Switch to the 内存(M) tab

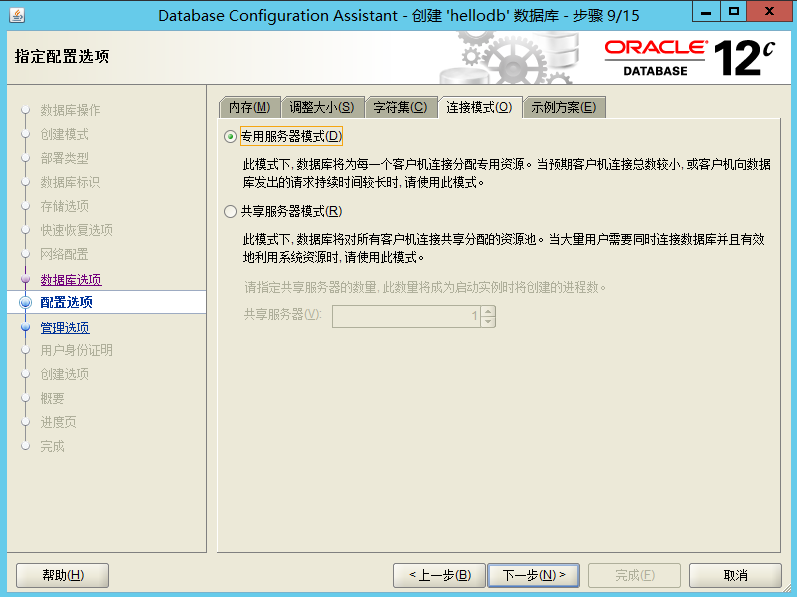click(250, 107)
